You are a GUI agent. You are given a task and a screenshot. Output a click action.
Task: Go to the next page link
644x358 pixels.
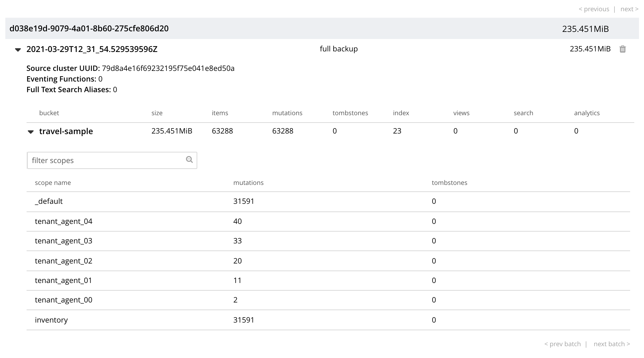629,9
